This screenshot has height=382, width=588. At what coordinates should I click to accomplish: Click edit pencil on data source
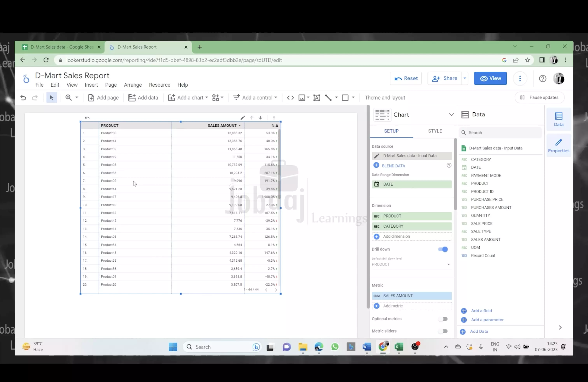click(x=376, y=156)
